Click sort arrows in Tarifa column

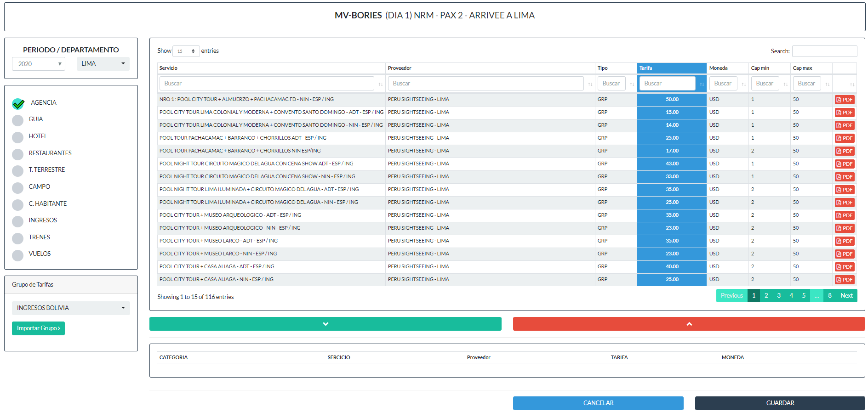tap(702, 84)
